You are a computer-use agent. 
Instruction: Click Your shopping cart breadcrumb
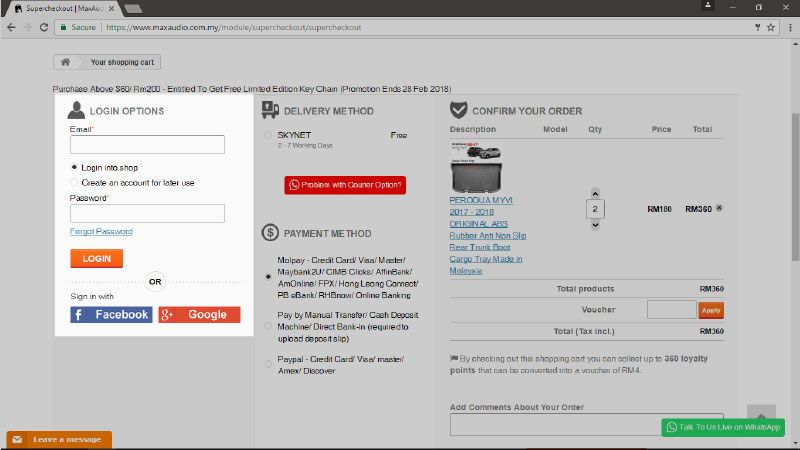point(122,62)
